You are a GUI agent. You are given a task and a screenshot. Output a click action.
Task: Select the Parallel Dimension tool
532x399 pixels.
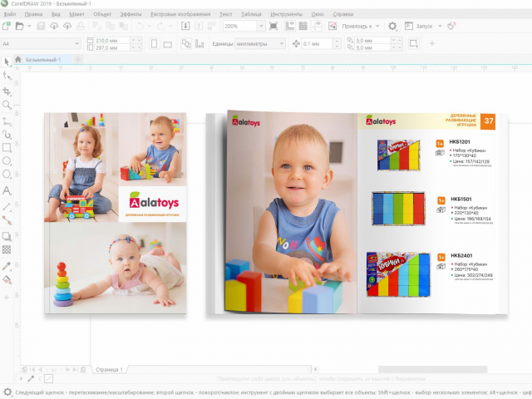click(x=7, y=207)
